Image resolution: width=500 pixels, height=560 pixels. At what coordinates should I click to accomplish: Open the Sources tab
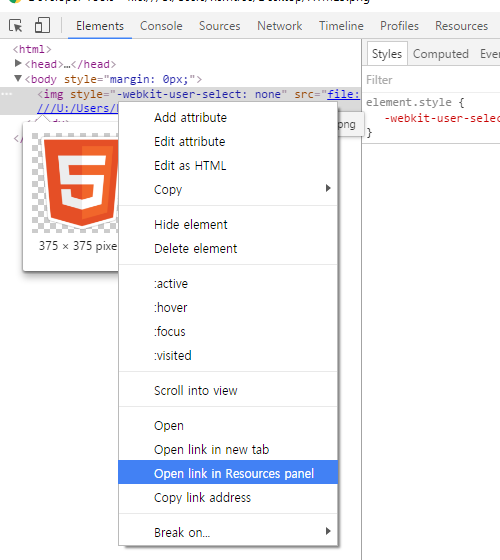click(220, 26)
